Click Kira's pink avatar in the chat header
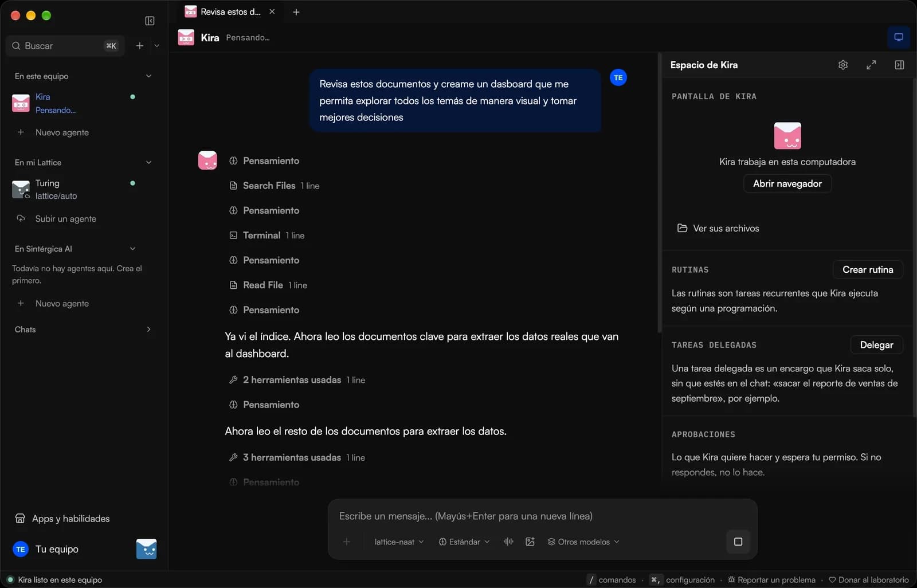The image size is (917, 588). [186, 37]
